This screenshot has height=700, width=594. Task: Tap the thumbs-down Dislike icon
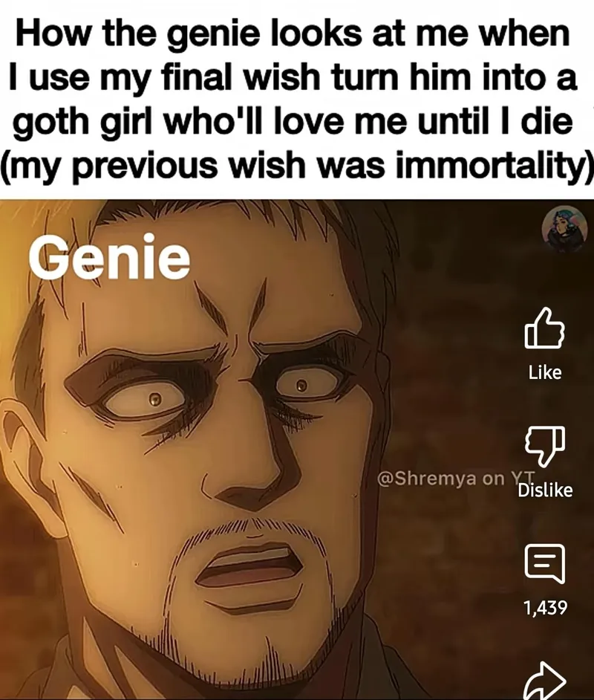click(546, 445)
